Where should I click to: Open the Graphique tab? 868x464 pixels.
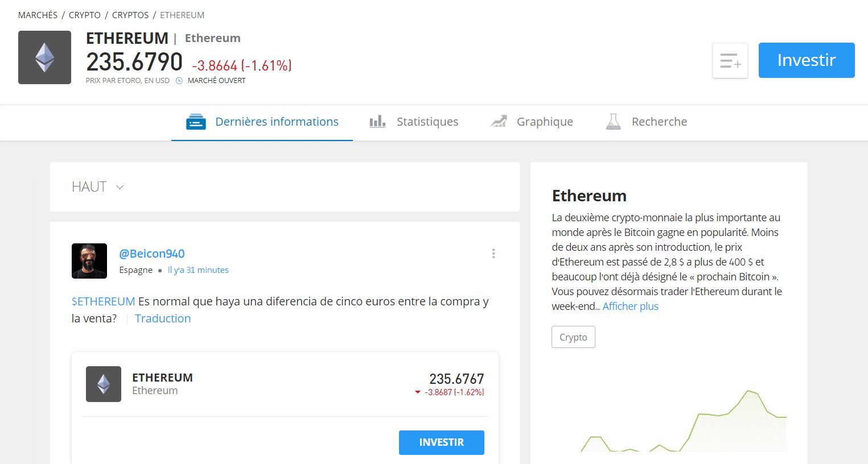(x=532, y=122)
